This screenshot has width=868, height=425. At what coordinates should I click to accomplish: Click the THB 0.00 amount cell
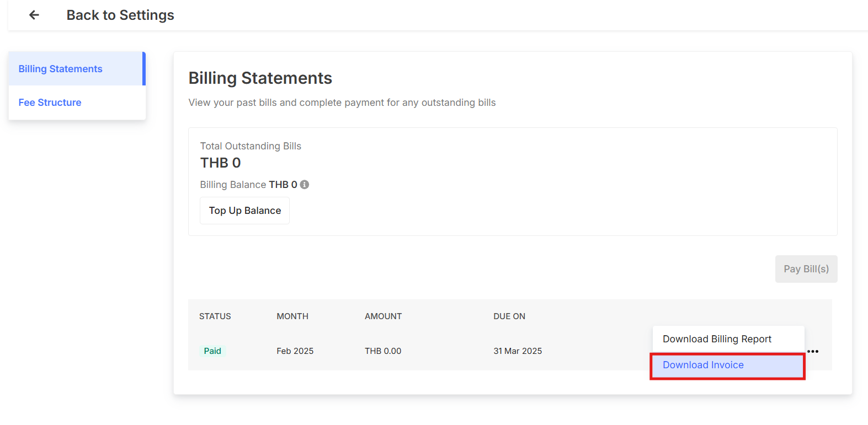[383, 351]
